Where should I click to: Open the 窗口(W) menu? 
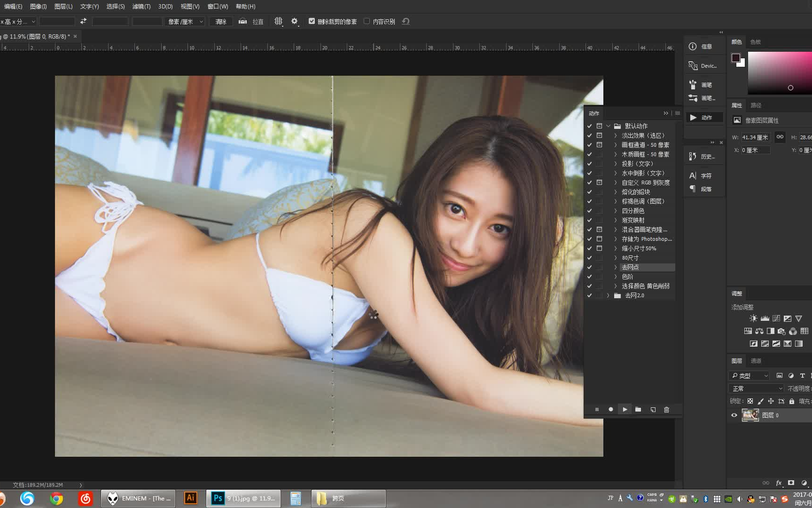click(218, 7)
